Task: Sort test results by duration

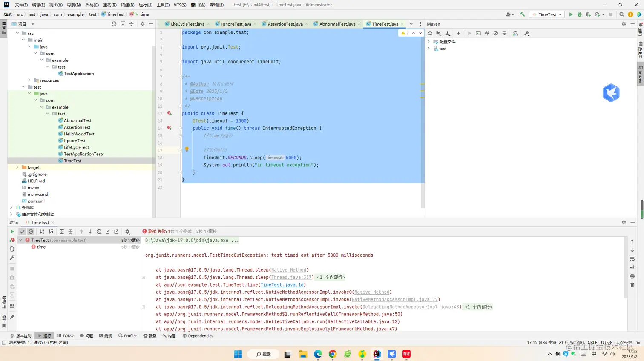Action: pyautogui.click(x=51, y=232)
